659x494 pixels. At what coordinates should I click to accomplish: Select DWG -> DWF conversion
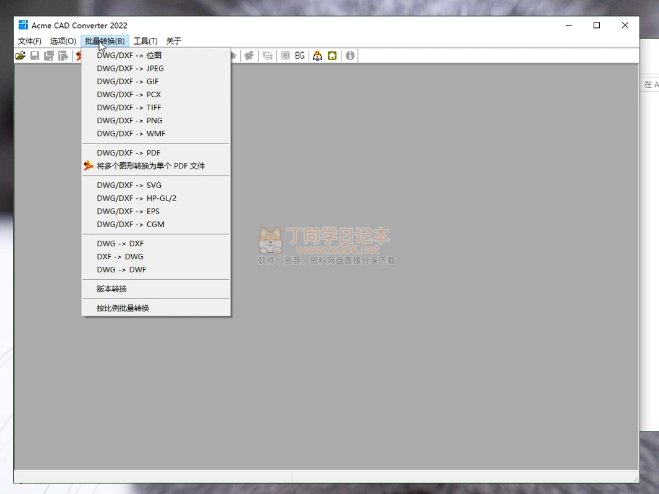coord(156,269)
